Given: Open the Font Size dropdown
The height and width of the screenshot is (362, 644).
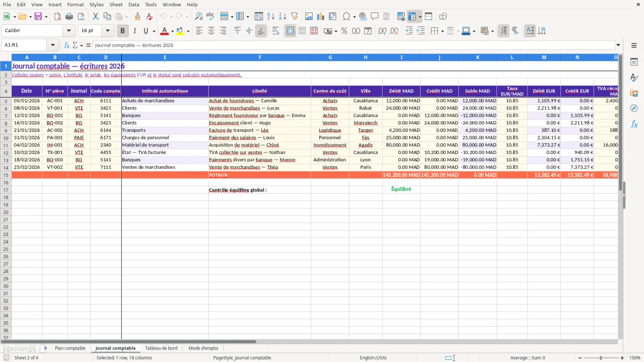Looking at the screenshot, I should 107,31.
